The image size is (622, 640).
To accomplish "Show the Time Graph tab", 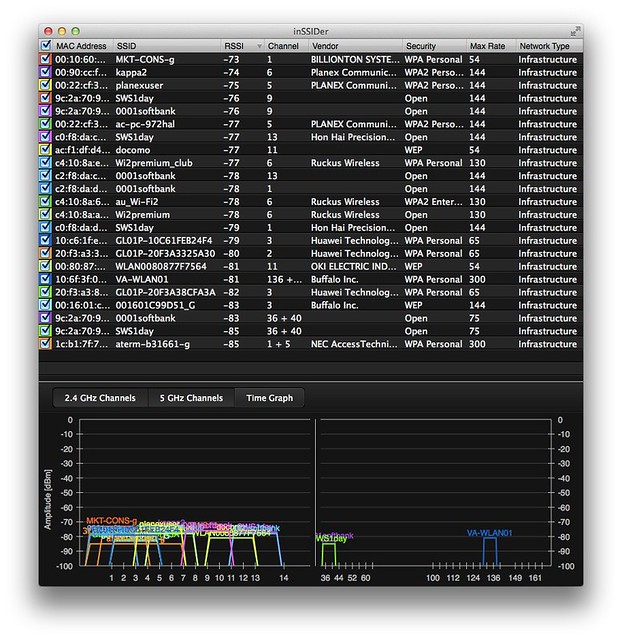I will pyautogui.click(x=269, y=398).
